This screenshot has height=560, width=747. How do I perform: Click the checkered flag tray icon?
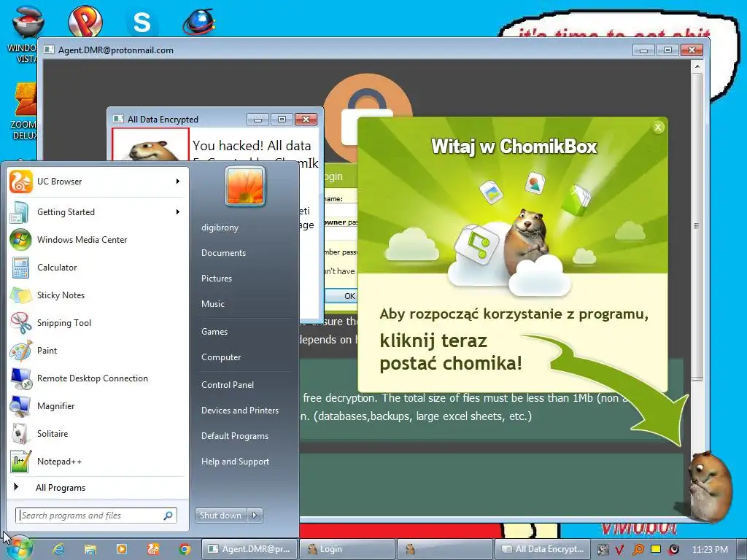coord(603,550)
